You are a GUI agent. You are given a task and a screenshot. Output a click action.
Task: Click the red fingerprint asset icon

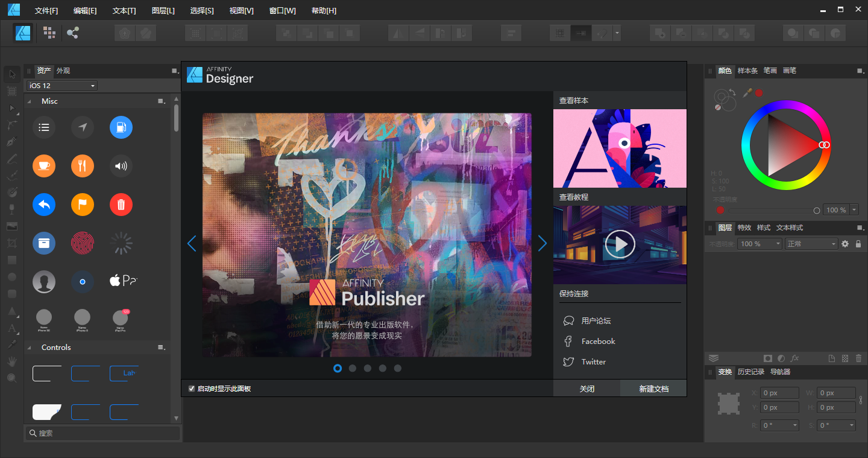tap(83, 243)
